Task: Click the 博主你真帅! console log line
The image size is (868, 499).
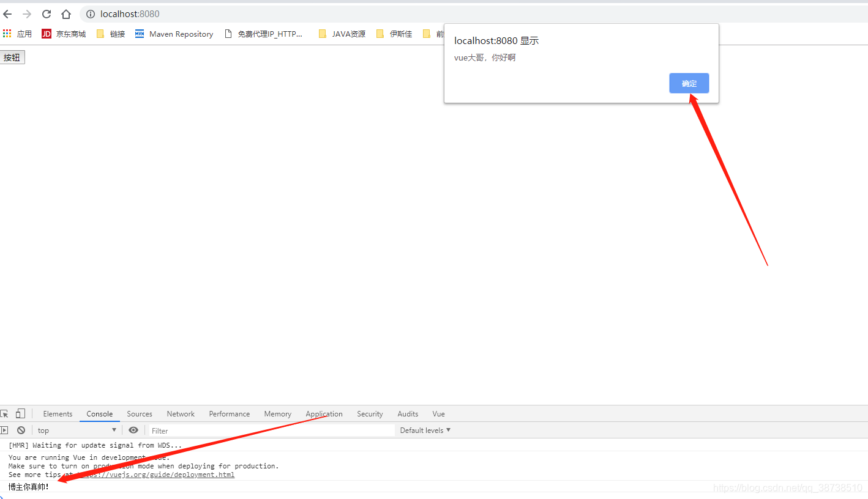Action: click(29, 487)
